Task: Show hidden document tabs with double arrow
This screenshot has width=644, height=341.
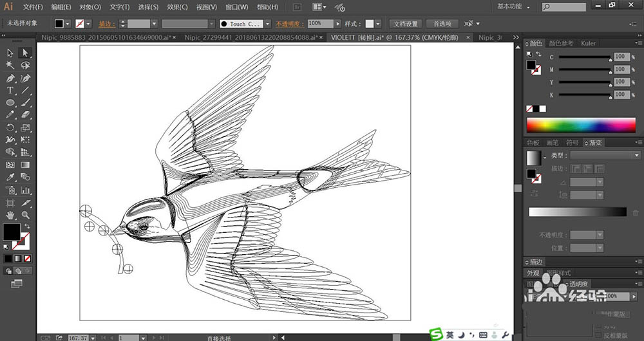Action: click(516, 37)
